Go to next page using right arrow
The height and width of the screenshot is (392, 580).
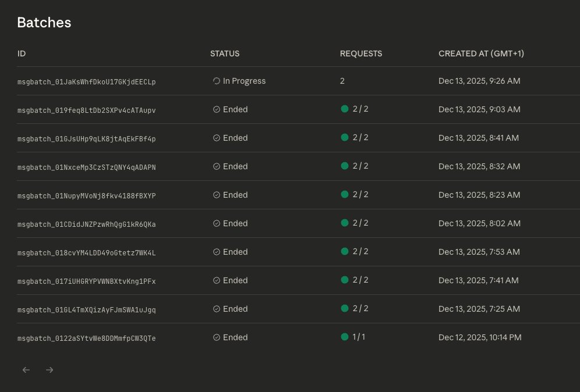click(49, 370)
